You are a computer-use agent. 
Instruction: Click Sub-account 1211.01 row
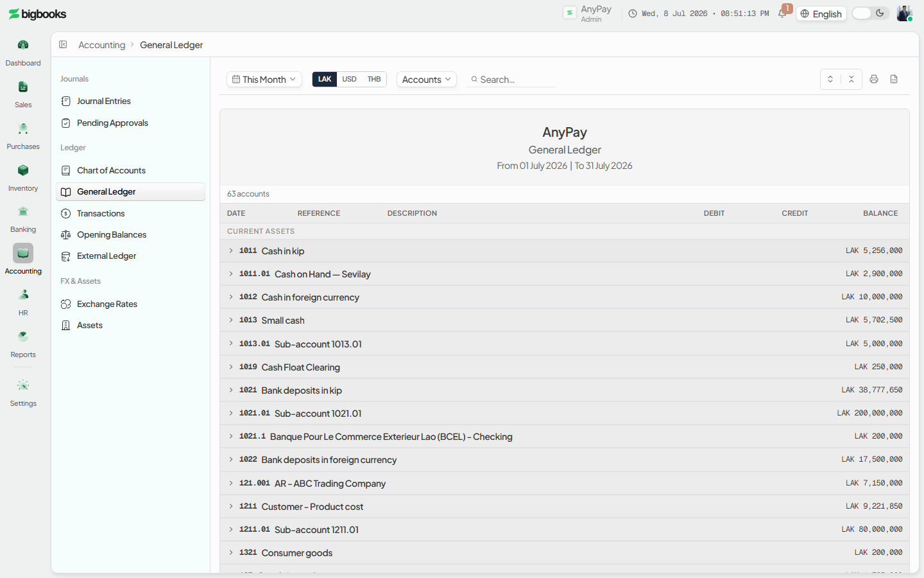click(x=565, y=529)
